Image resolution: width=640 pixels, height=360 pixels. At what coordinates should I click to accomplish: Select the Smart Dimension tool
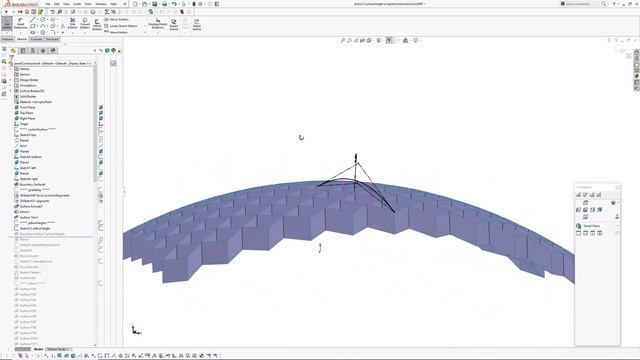[x=20, y=23]
